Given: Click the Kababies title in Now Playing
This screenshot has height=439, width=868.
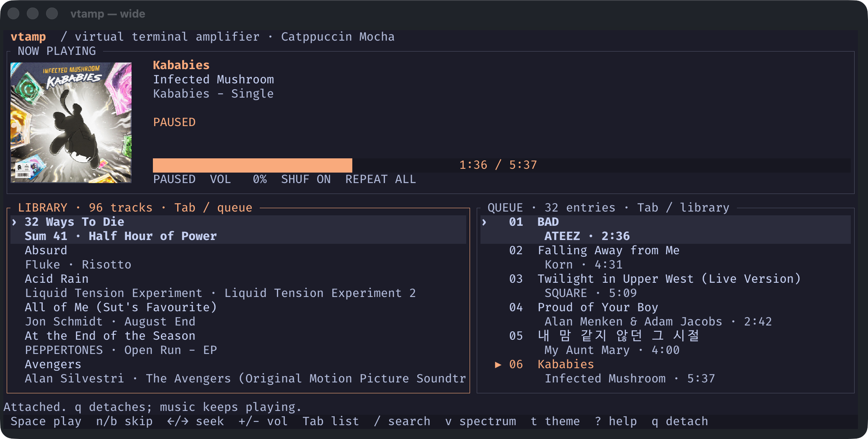Looking at the screenshot, I should (181, 65).
